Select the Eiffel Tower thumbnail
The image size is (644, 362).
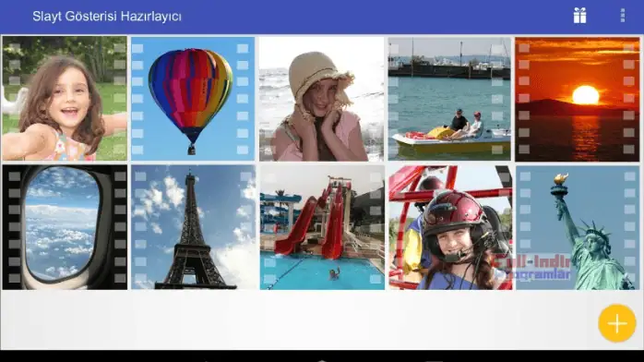click(x=193, y=227)
